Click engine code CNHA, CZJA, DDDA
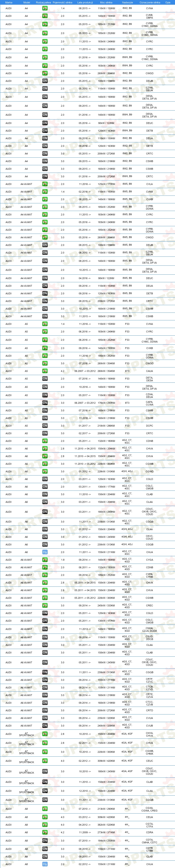Screen dimensions: 175x868 tap(149, 629)
